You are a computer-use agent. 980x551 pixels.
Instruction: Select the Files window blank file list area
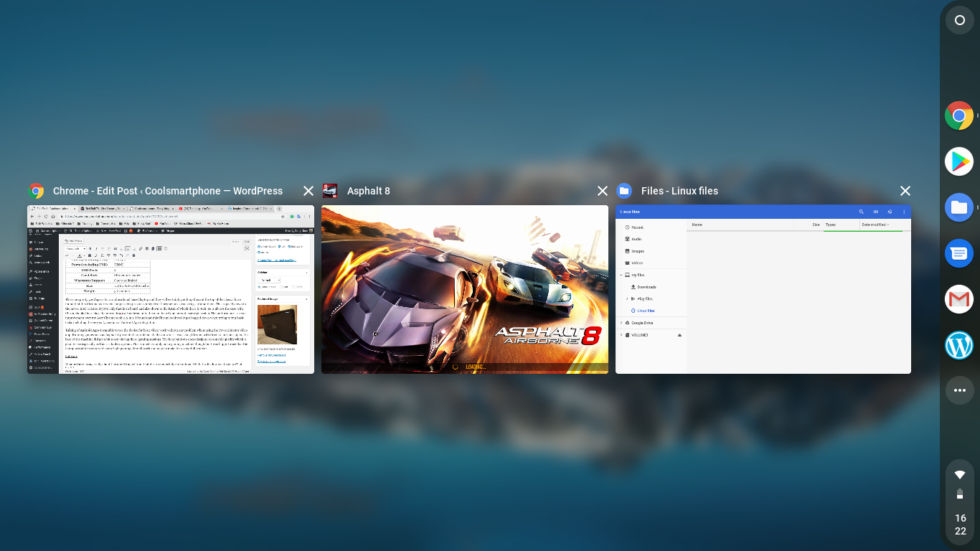798,301
